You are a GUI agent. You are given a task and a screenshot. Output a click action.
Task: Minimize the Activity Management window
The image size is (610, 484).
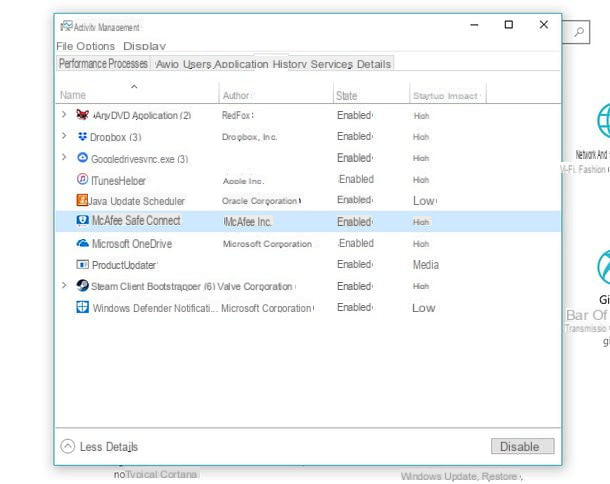474,25
